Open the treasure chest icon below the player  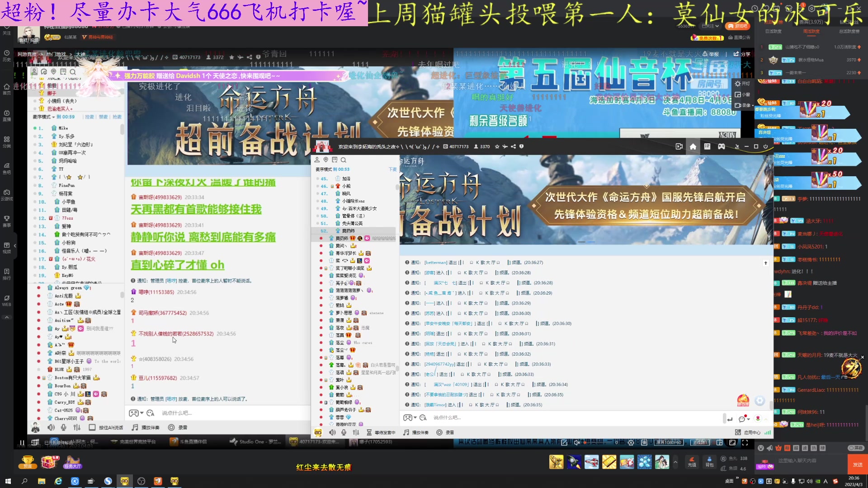(x=50, y=462)
